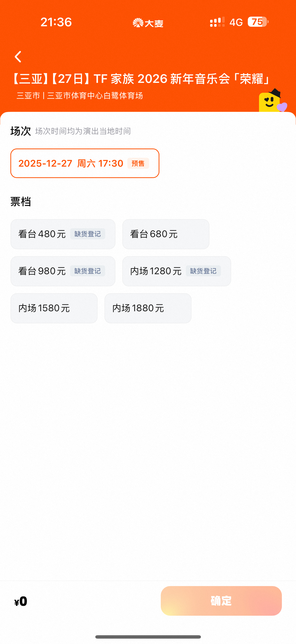296x644 pixels.
Task: Tap the cellular signal bars icon
Action: [x=217, y=22]
